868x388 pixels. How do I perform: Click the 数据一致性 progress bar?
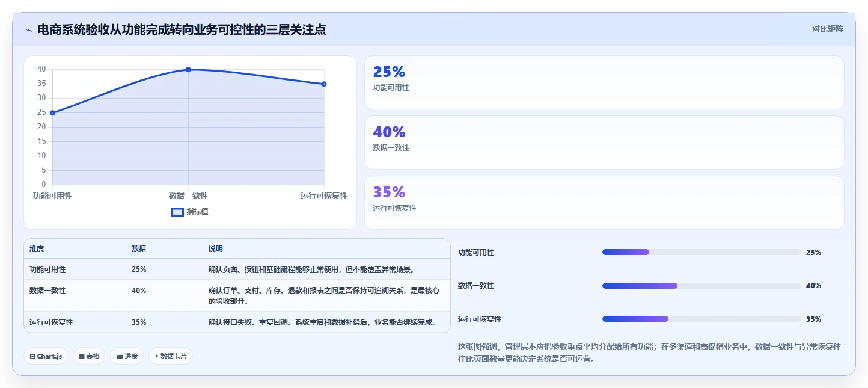click(x=701, y=286)
